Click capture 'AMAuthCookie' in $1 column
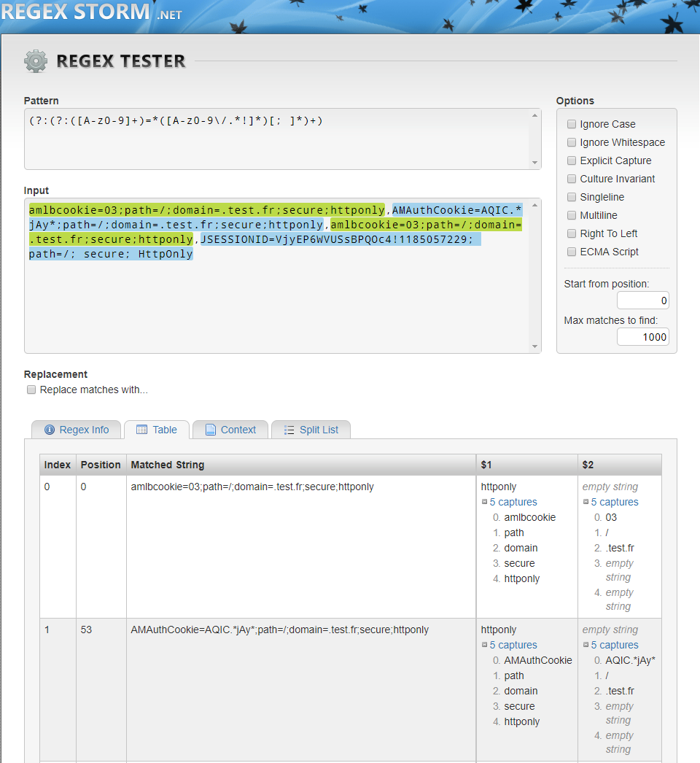Image resolution: width=700 pixels, height=763 pixels. (x=538, y=660)
